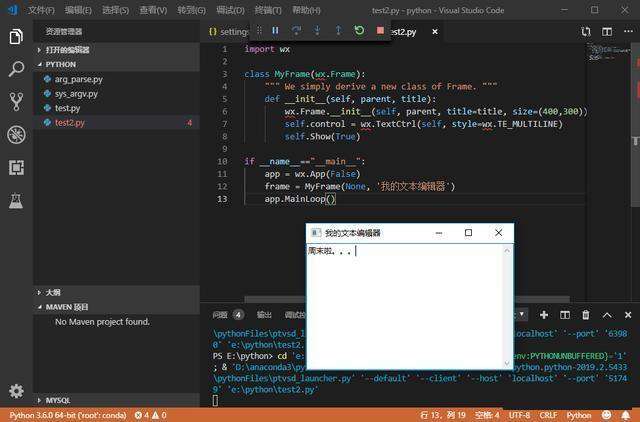640x422 pixels.
Task: Open the Test flask view
Action: point(16,200)
